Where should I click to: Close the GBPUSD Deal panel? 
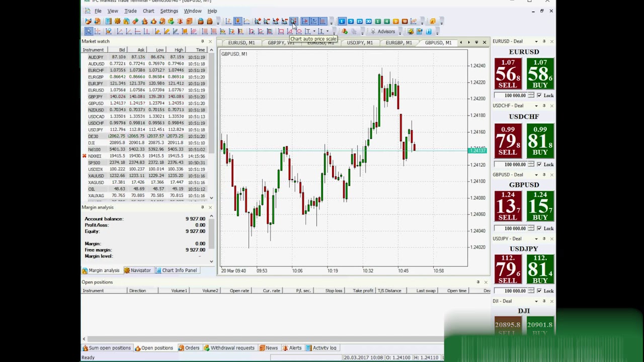551,174
